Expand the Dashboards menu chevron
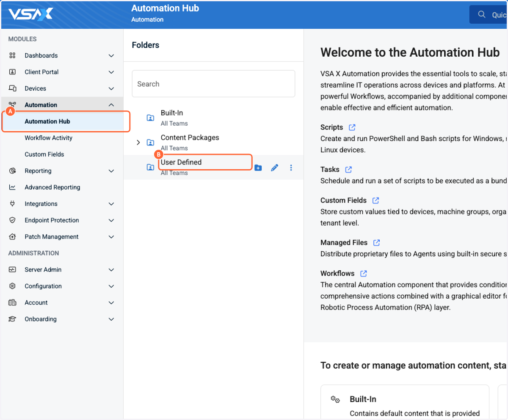 pyautogui.click(x=111, y=55)
